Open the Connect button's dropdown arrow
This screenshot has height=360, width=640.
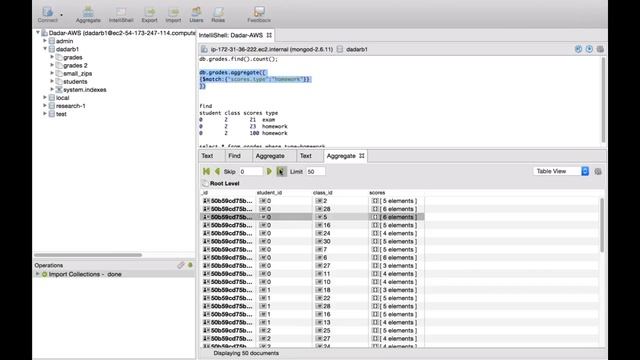[x=62, y=15]
